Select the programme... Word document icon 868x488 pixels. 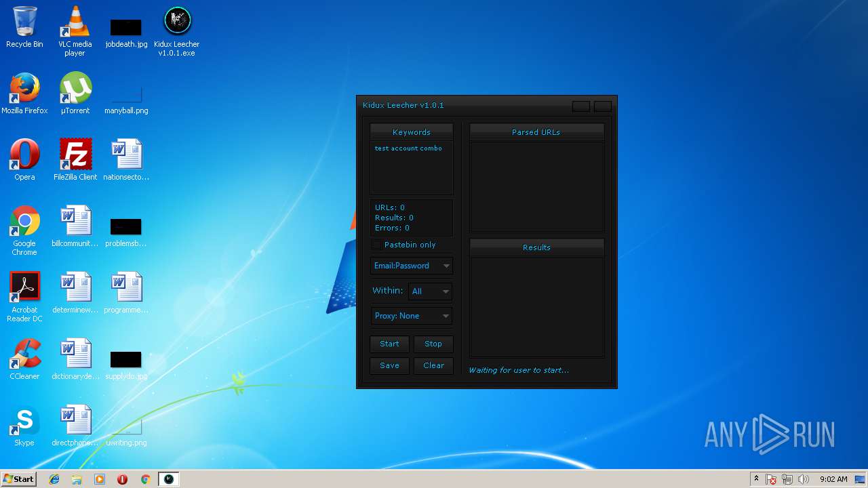pyautogui.click(x=126, y=293)
